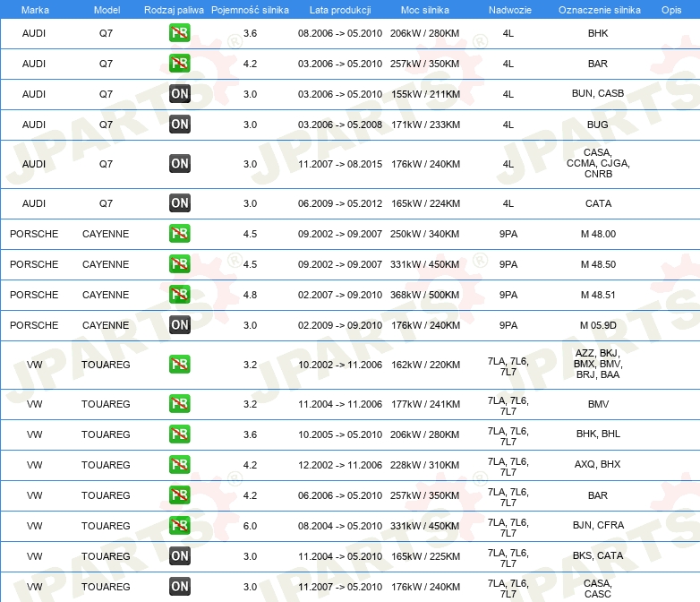Click production dates 02.2009 -> 09.2010

(x=340, y=325)
